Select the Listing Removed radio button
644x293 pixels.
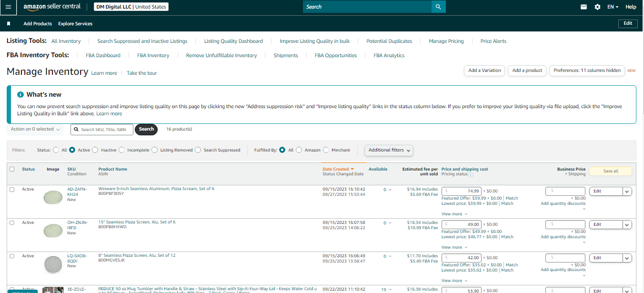coord(154,150)
